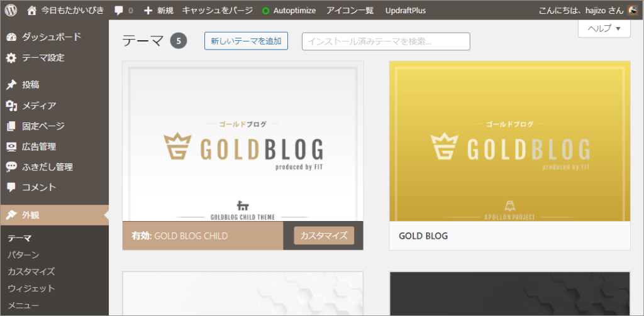The height and width of the screenshot is (316, 644).
Task: Click the plus icon for new content
Action: [148, 11]
